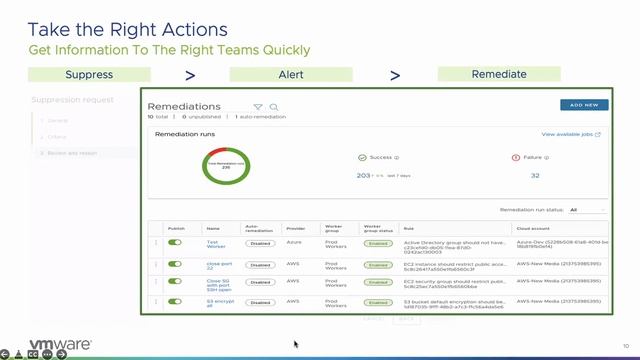
Task: Click the Active Directory group rule text
Action: tap(455, 247)
